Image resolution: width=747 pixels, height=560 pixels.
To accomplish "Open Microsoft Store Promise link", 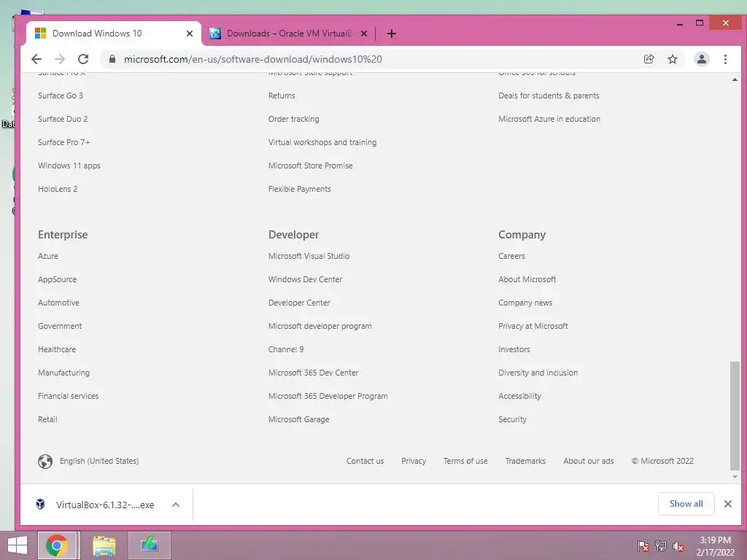I will tap(310, 166).
